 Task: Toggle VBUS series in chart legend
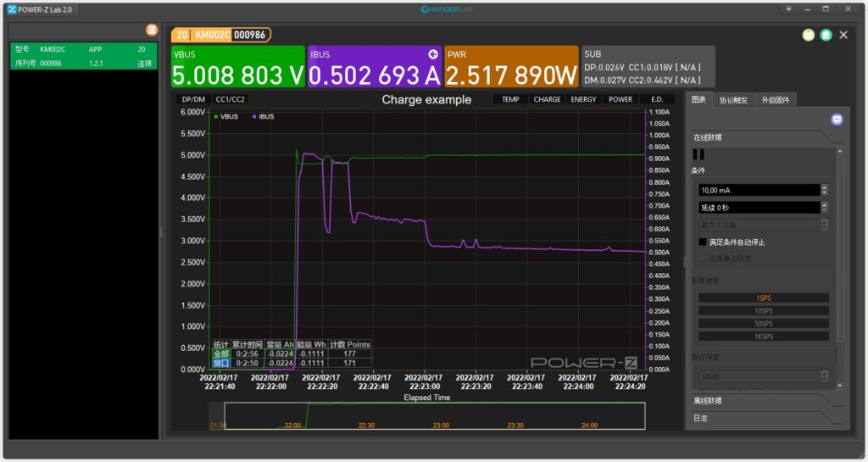coord(225,117)
